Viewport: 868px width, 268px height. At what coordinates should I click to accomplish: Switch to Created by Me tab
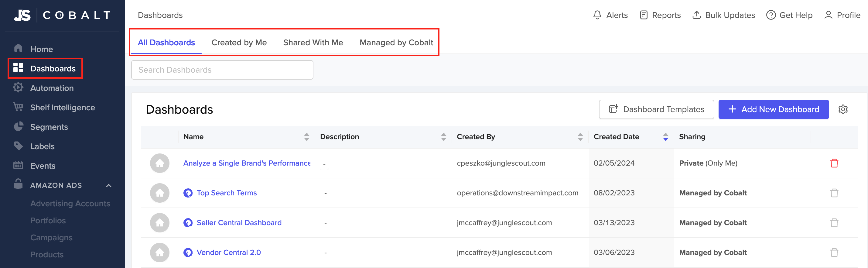(239, 43)
